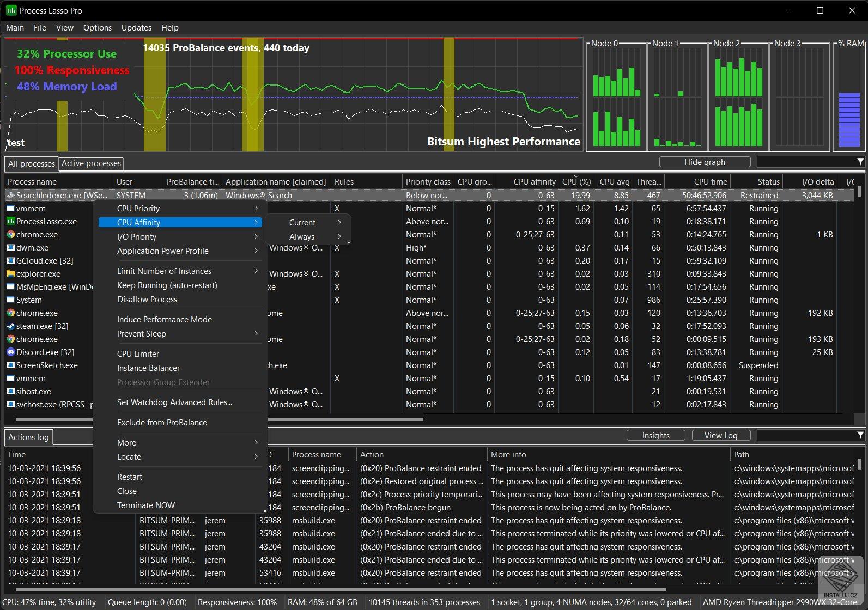Image resolution: width=868 pixels, height=610 pixels.
Task: Expand the I/O Priority submenu
Action: [180, 236]
